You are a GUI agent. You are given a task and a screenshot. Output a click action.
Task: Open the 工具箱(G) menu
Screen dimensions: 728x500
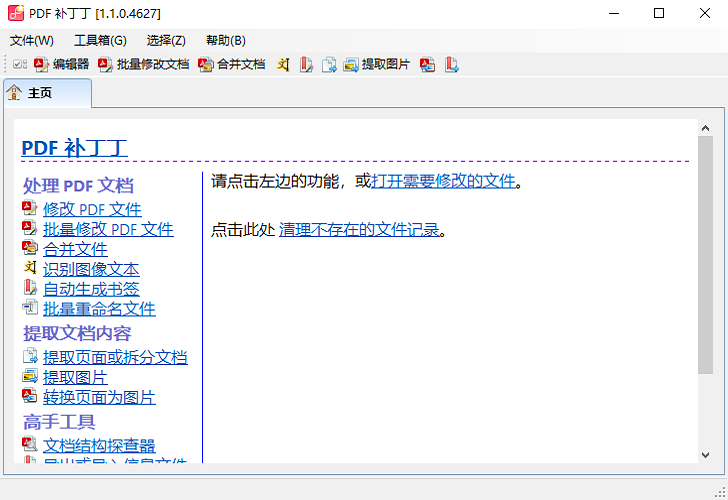(100, 40)
